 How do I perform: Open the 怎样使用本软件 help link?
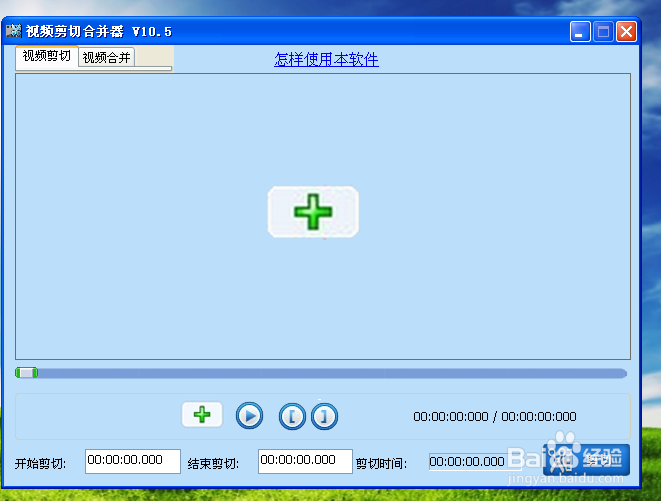click(x=326, y=59)
